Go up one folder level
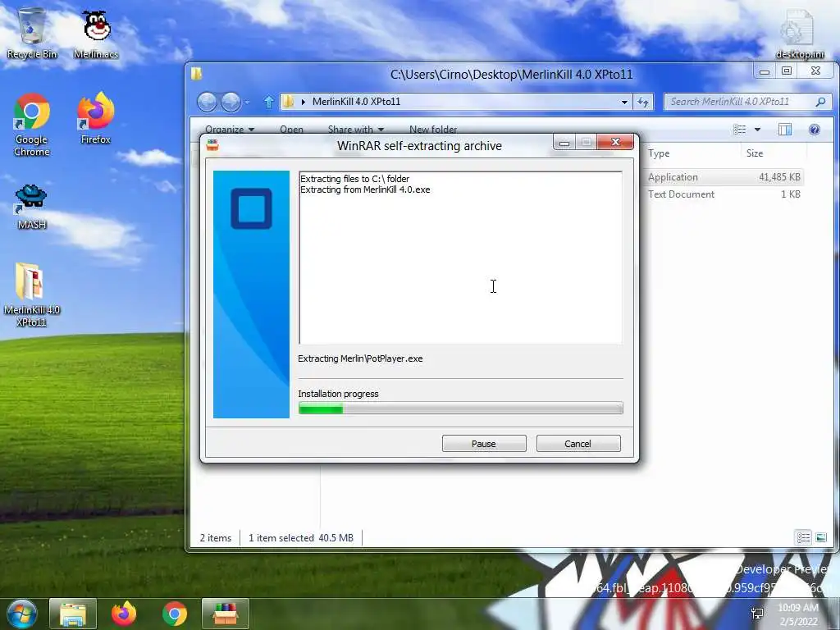Viewport: 840px width, 630px height. (269, 102)
